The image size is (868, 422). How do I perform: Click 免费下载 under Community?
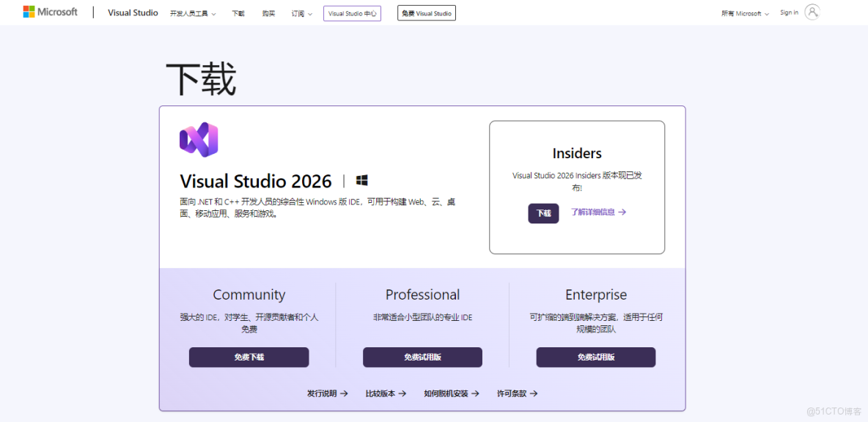coord(249,357)
